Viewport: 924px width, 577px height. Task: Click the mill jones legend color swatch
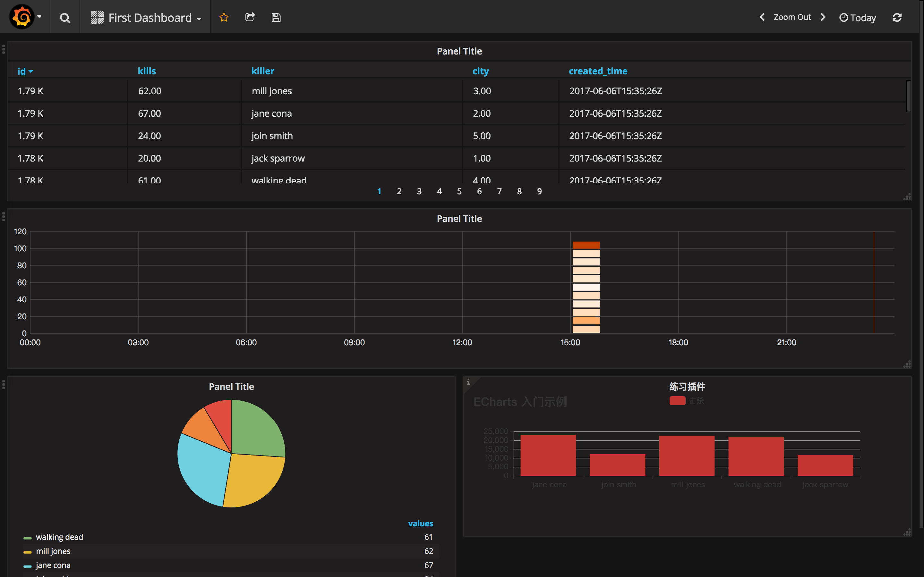pos(27,552)
